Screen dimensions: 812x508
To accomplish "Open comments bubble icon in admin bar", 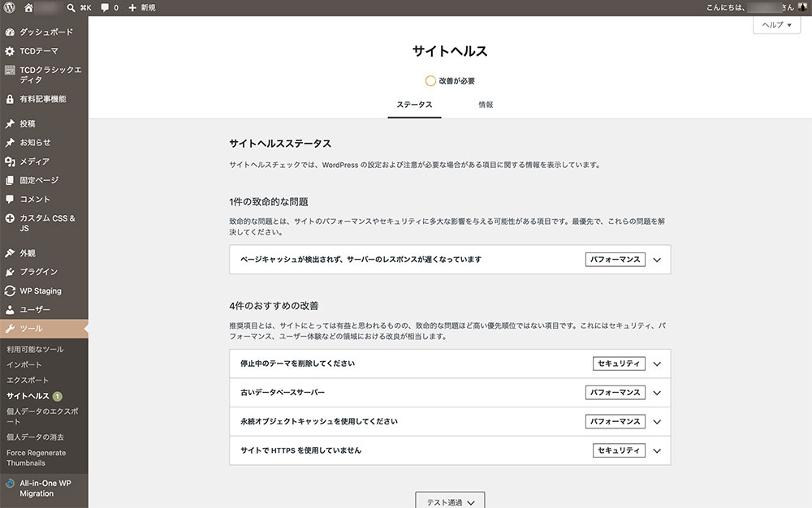I will (x=105, y=8).
